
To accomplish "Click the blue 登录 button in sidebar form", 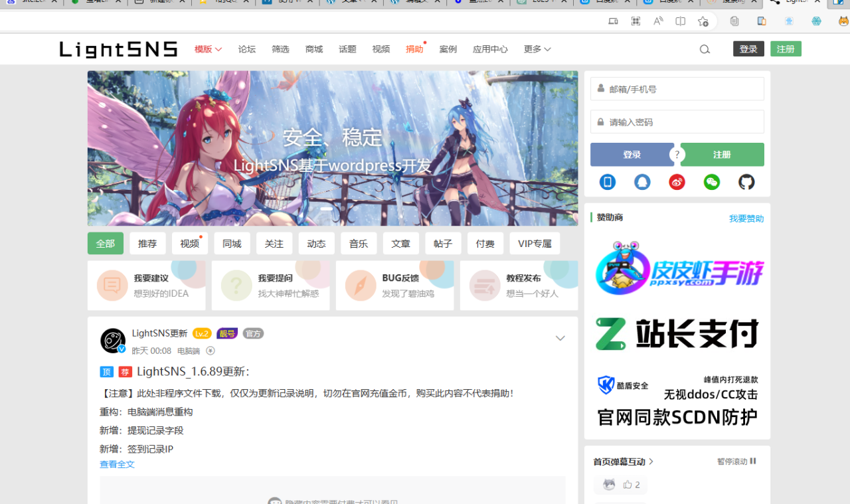I will pyautogui.click(x=632, y=155).
